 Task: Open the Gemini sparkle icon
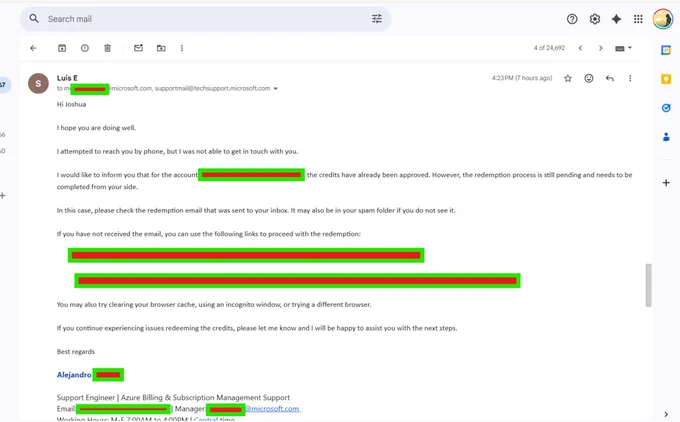(616, 19)
